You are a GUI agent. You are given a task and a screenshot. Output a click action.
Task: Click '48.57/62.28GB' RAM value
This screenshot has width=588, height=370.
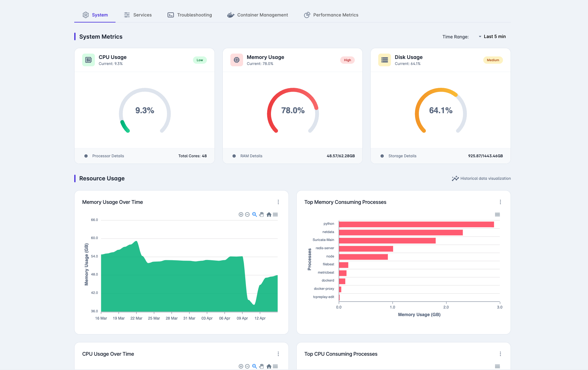click(341, 156)
